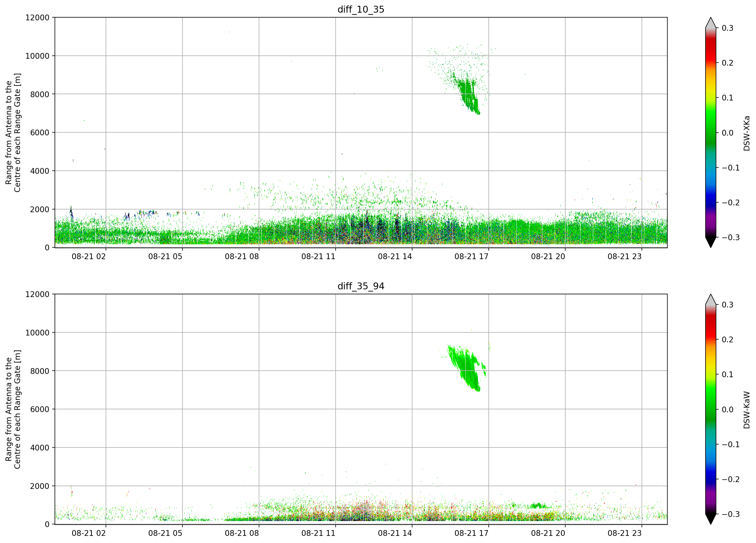Select the DSW-XKa colorbar label
The image size is (756, 543).
coord(746,133)
